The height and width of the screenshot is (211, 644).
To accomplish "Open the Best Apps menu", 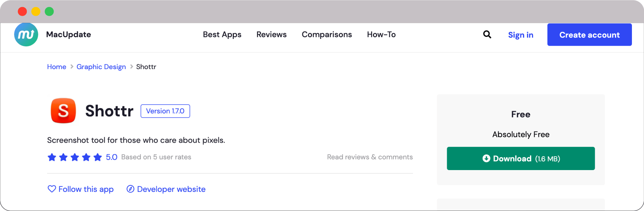I will (222, 35).
